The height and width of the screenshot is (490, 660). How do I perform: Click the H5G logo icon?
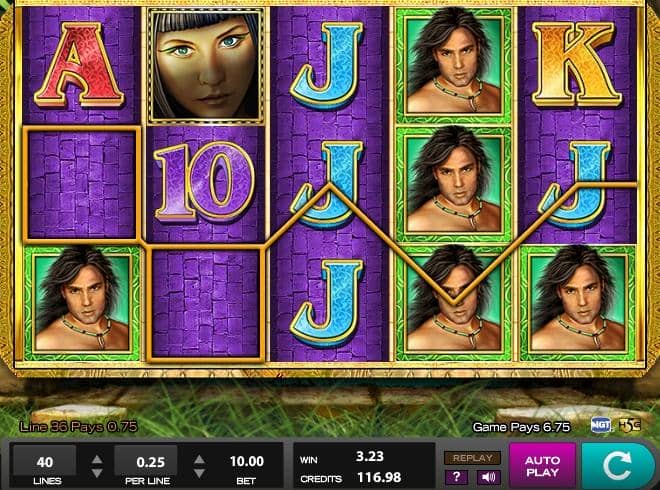(x=629, y=425)
